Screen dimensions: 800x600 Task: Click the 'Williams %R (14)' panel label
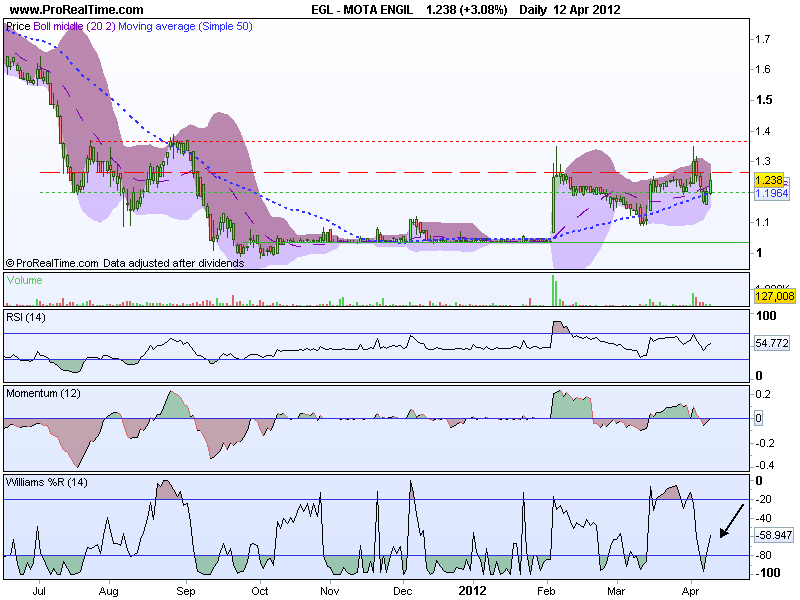46,482
